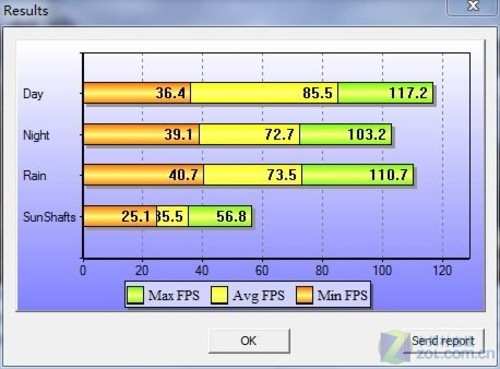500x369 pixels.
Task: Click the SunShafts category label
Action: 49,217
